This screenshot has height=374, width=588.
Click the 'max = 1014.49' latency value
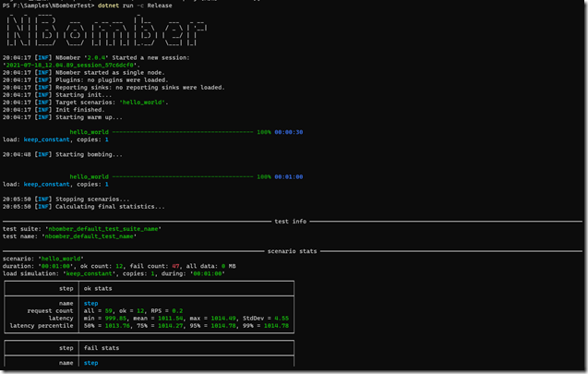212,319
